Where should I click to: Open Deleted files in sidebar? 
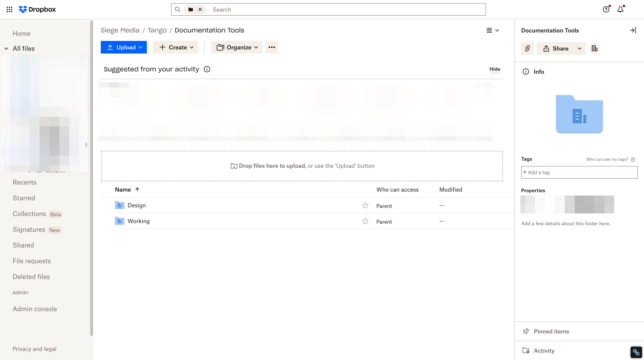(x=31, y=277)
